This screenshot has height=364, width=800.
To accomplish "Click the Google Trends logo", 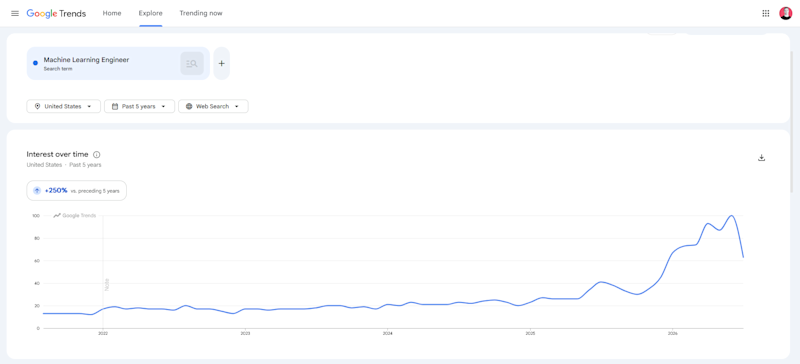I will click(56, 13).
